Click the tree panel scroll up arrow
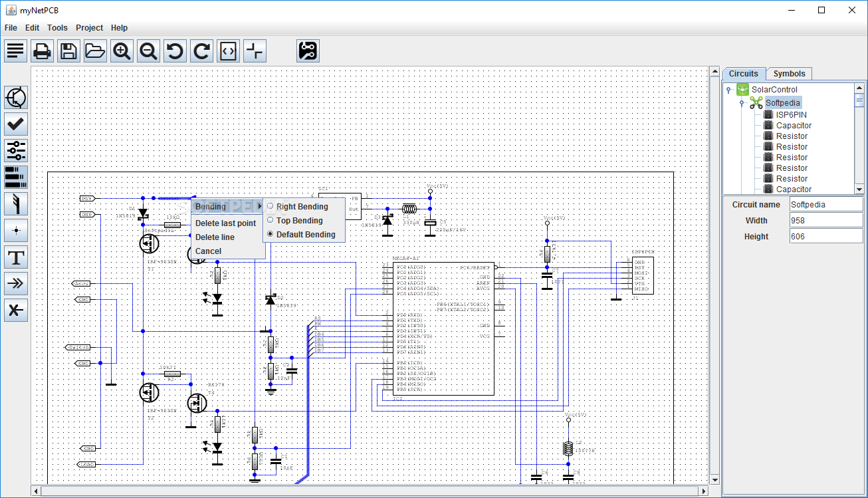This screenshot has width=868, height=498. tap(859, 87)
